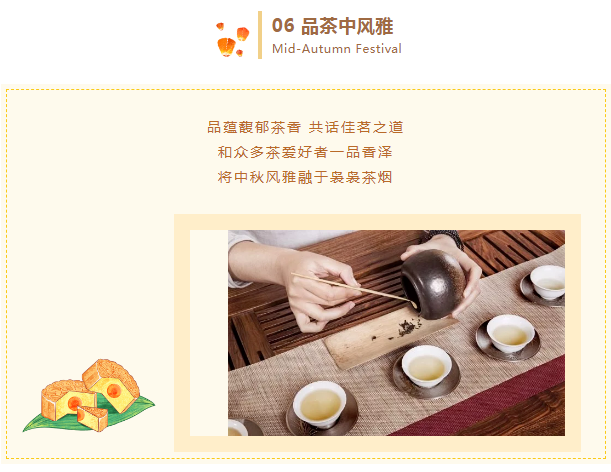Click the orange sky lanterns icon

tap(233, 40)
